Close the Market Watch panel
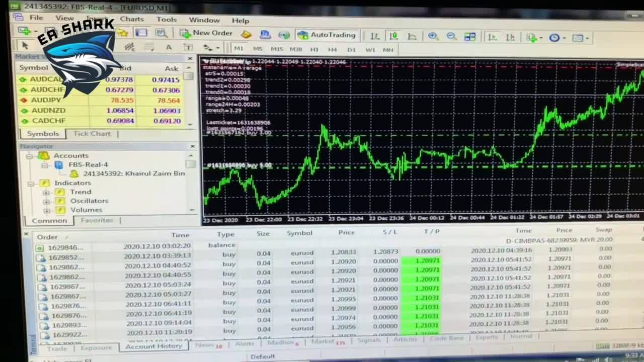The image size is (644, 362). [190, 59]
